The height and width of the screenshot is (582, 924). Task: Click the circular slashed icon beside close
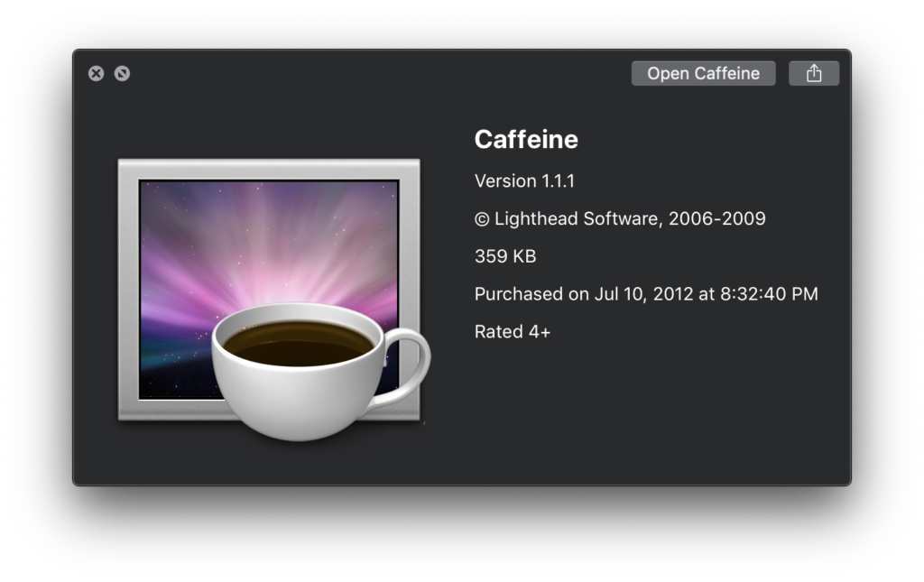click(x=122, y=74)
